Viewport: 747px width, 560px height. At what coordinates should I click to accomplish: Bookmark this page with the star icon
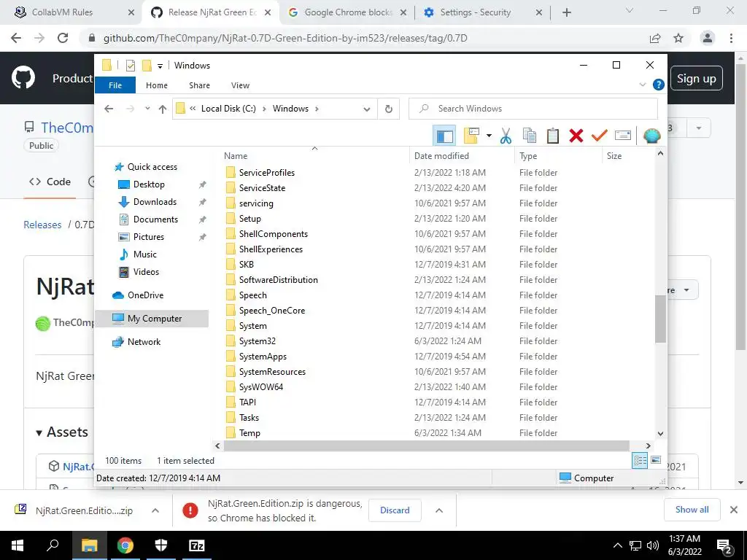[678, 38]
